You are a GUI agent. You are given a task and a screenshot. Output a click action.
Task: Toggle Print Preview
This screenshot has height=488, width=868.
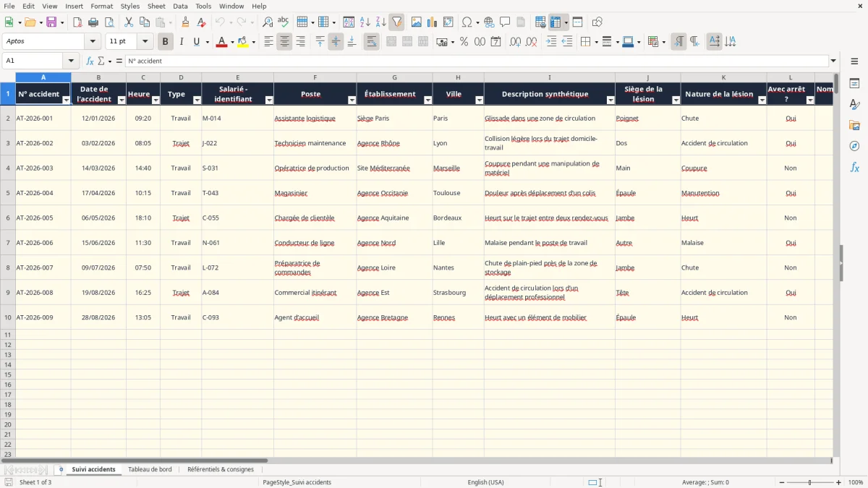(x=109, y=22)
